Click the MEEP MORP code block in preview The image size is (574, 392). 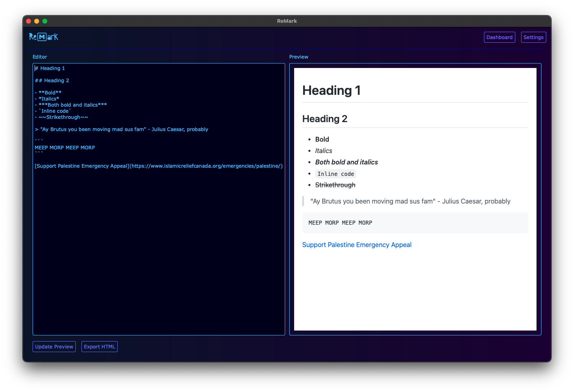click(x=415, y=223)
